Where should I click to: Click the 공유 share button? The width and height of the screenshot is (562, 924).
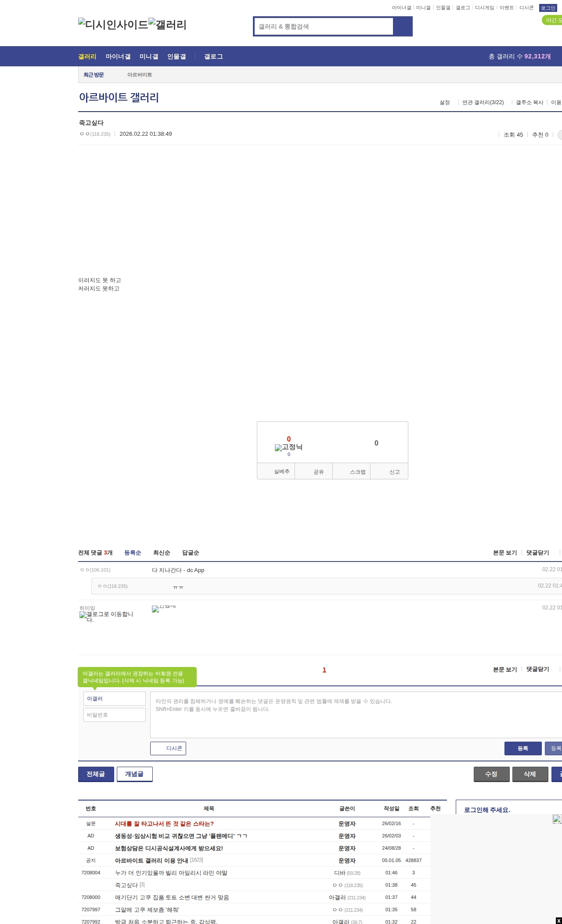click(x=314, y=471)
